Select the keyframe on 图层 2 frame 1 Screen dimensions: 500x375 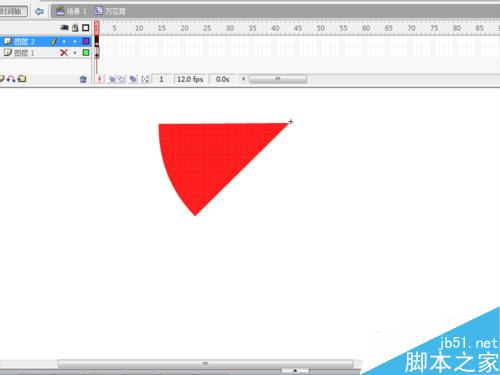pos(97,41)
